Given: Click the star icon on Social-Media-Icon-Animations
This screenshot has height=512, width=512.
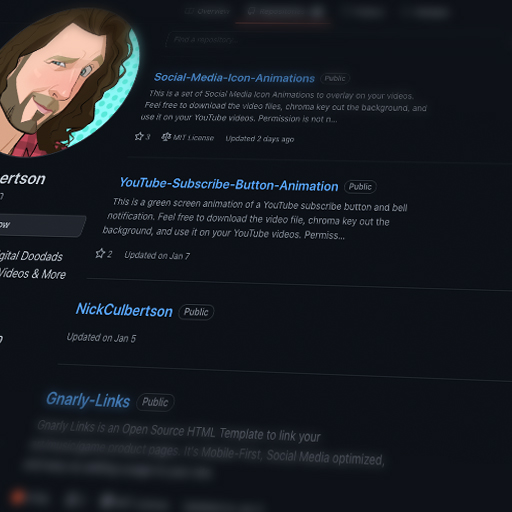Looking at the screenshot, I should [139, 136].
